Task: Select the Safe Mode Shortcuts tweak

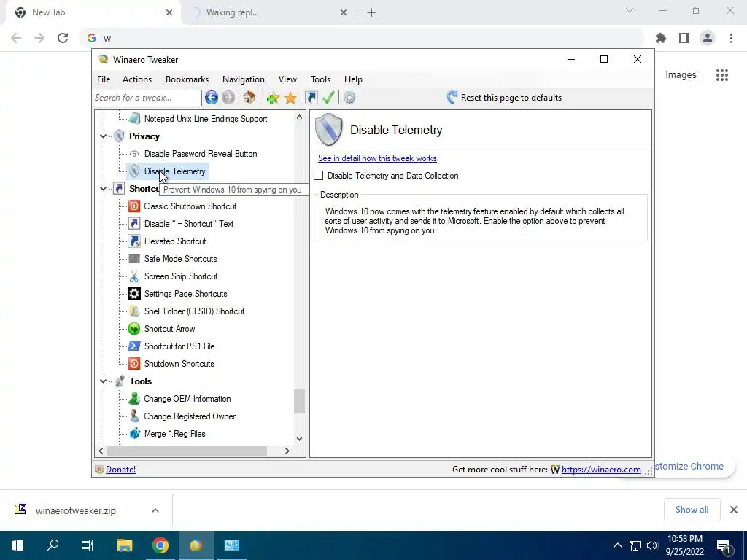Action: pyautogui.click(x=181, y=259)
